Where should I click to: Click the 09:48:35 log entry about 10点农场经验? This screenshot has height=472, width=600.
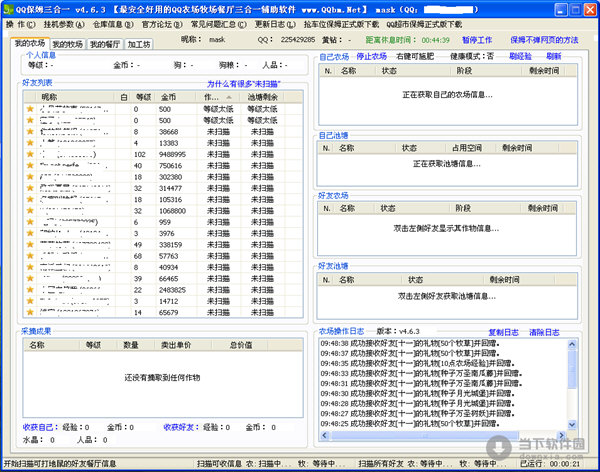pyautogui.click(x=417, y=363)
